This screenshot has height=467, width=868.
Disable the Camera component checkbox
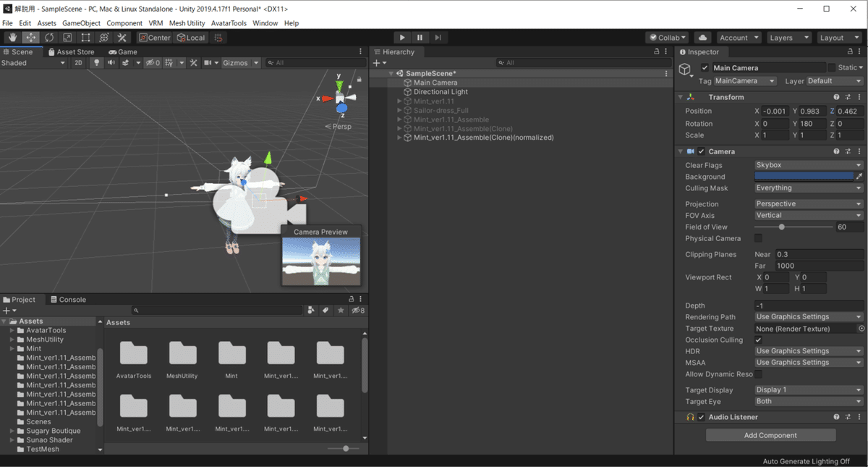point(702,152)
